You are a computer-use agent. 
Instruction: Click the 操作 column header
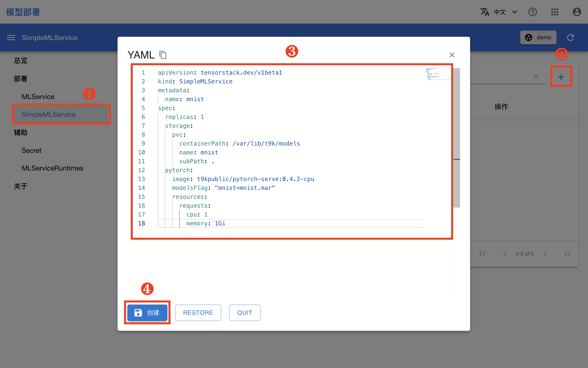(x=501, y=107)
